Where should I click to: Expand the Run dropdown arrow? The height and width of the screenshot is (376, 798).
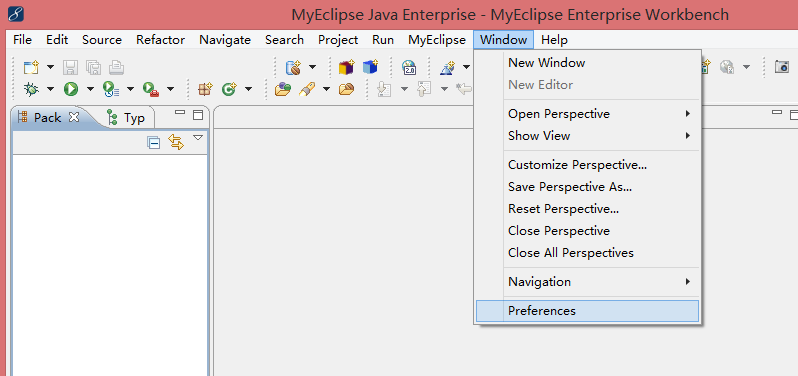coord(90,90)
